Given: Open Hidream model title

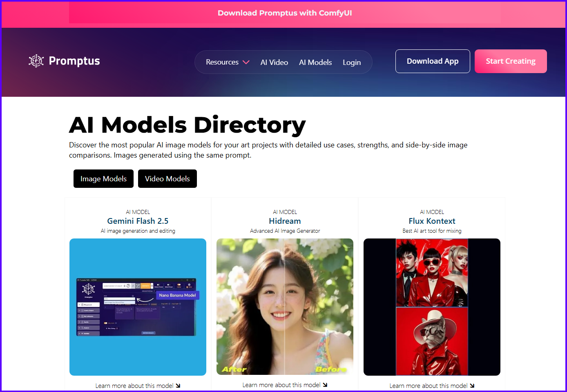Looking at the screenshot, I should (x=285, y=221).
